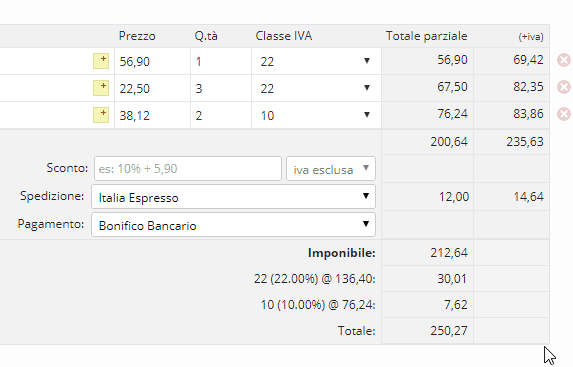Click the quantity field showing 3
The height and width of the screenshot is (367, 573).
pyautogui.click(x=221, y=88)
